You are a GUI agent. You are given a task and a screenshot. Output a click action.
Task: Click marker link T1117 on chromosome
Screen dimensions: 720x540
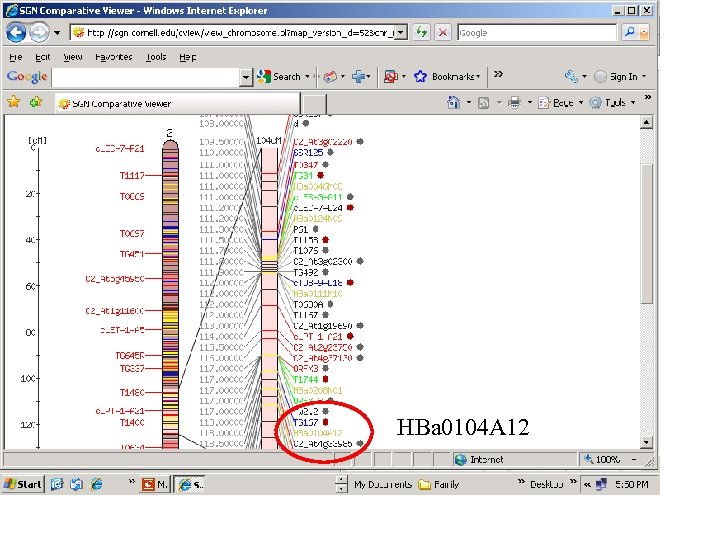click(132, 175)
